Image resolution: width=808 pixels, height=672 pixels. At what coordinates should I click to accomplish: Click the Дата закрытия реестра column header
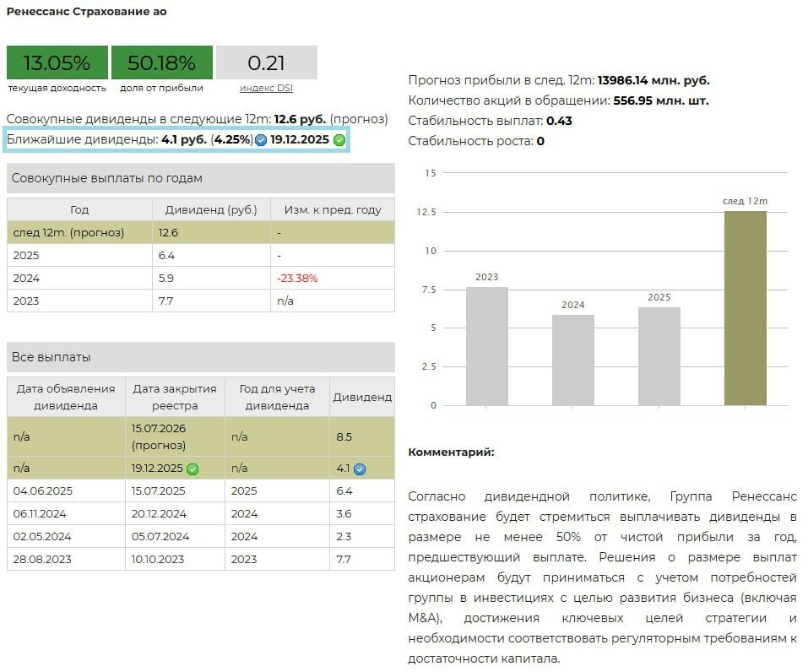pos(175,397)
